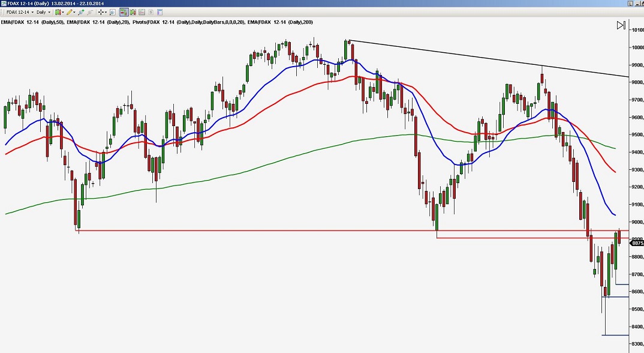
Task: Open the Daily timeframe dropdown
Action: (x=49, y=11)
